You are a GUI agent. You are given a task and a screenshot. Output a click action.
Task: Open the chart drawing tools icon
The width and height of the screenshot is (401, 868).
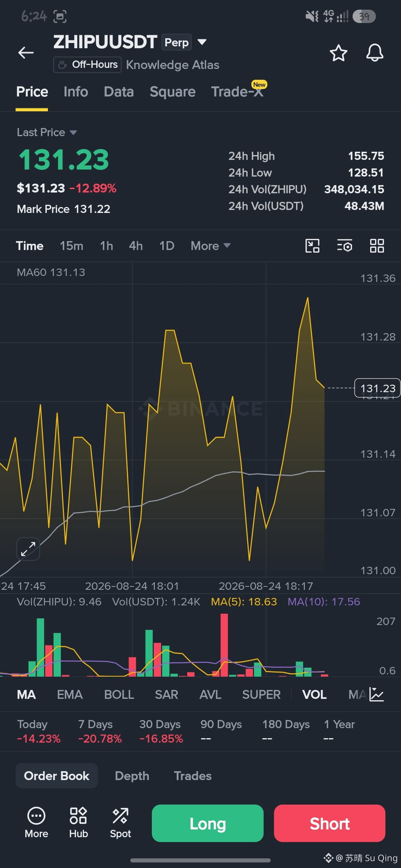point(312,246)
